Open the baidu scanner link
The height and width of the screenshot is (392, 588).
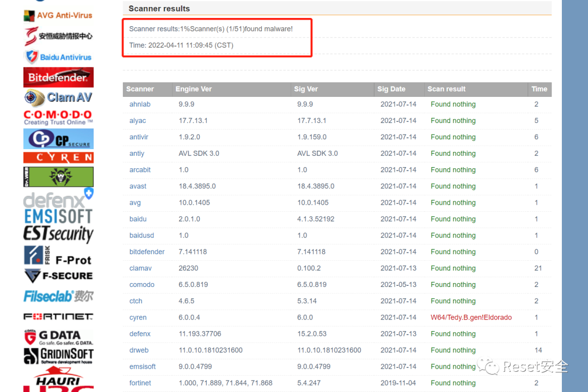coord(138,219)
